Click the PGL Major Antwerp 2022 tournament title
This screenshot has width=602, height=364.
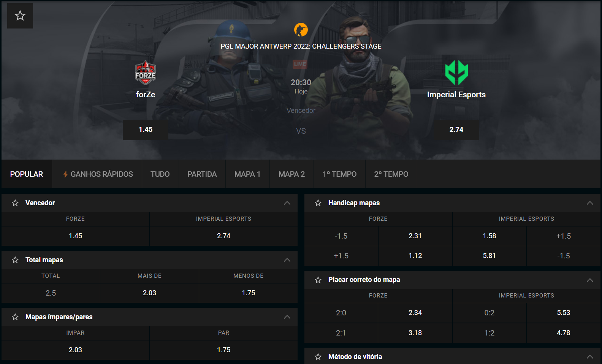click(x=301, y=46)
